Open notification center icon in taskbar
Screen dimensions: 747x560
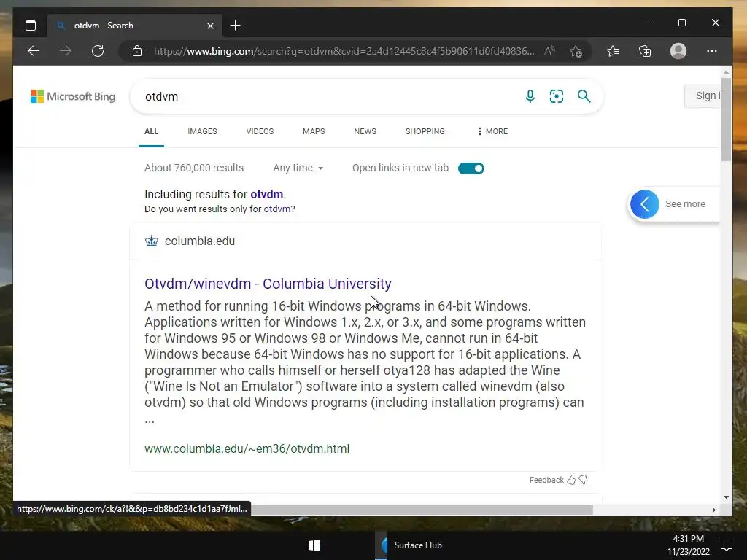click(x=726, y=545)
